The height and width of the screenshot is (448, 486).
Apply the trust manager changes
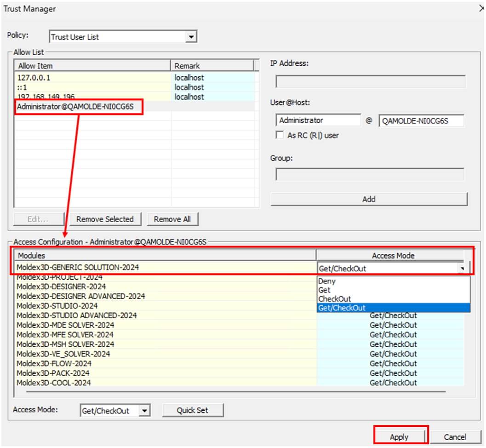pyautogui.click(x=399, y=437)
